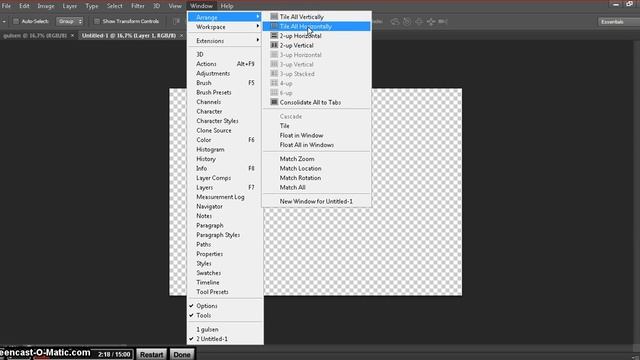
Task: Click the 3-up Stacked layout icon
Action: (274, 73)
